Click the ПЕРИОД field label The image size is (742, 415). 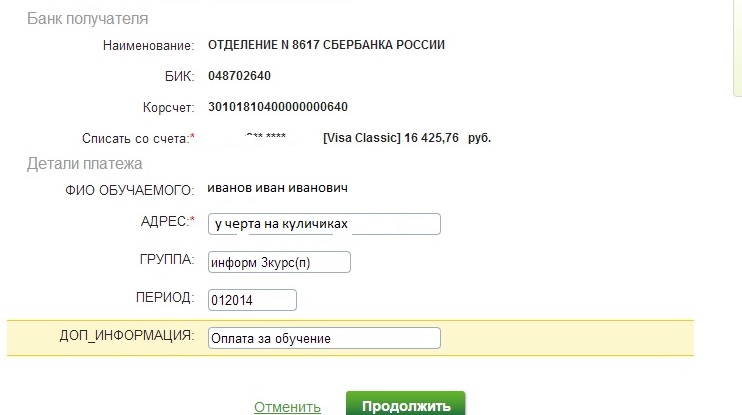(165, 297)
